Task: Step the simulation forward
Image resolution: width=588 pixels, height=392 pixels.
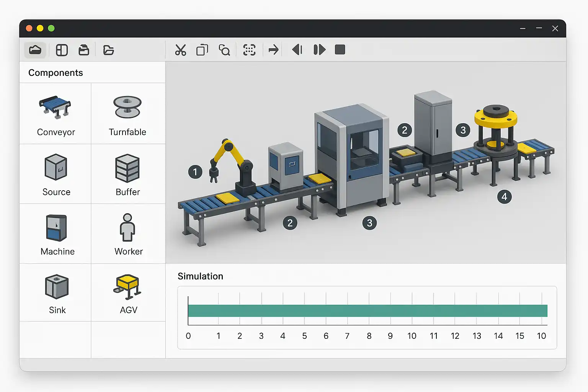Action: click(319, 50)
